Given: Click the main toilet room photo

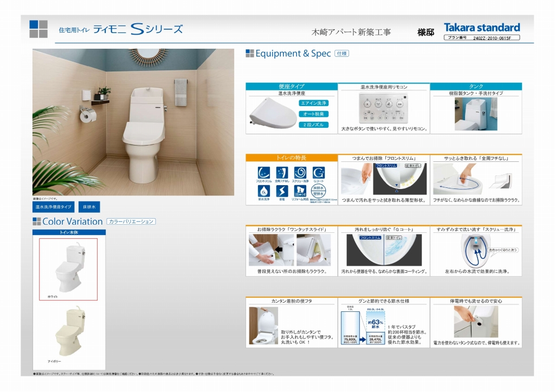Looking at the screenshot, I should click(133, 122).
